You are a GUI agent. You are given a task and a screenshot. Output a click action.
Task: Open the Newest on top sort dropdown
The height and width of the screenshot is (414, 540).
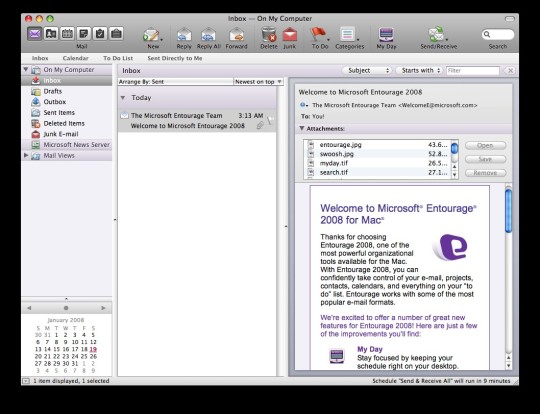tap(258, 82)
